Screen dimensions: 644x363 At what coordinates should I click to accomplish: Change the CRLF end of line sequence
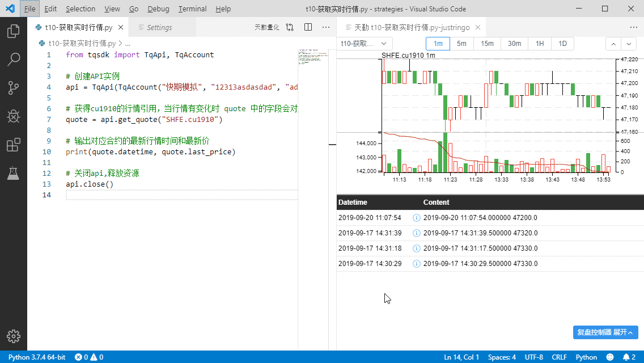tap(560, 357)
